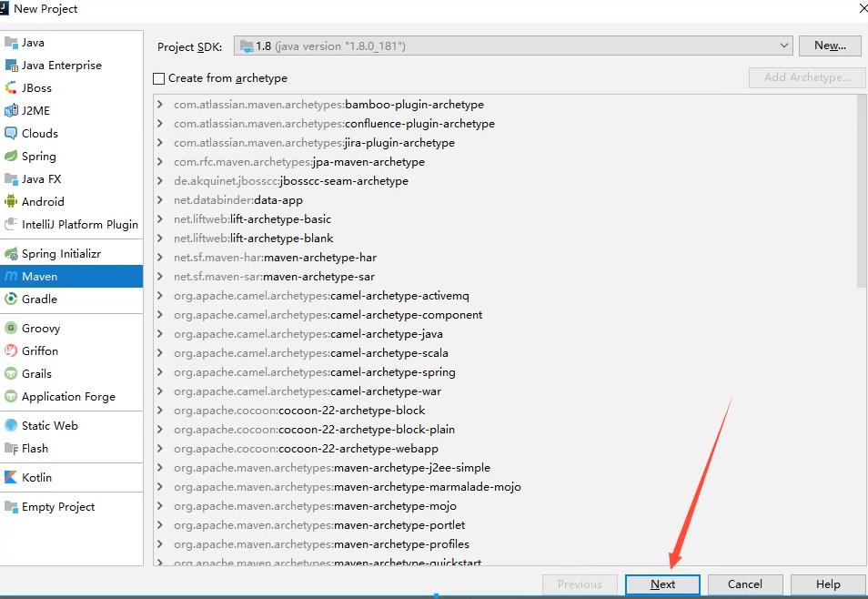Select cocoon-22-archetype-block-plain row

coord(505,429)
